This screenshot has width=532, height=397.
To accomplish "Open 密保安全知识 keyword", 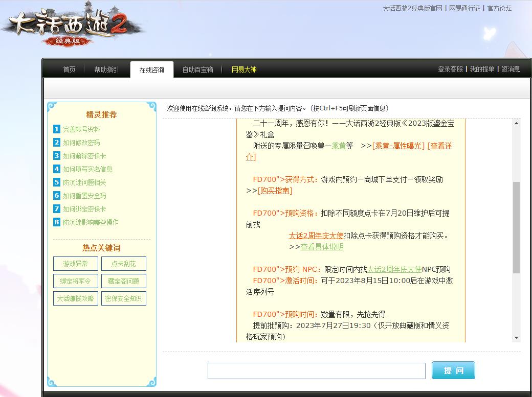I will point(124,298).
